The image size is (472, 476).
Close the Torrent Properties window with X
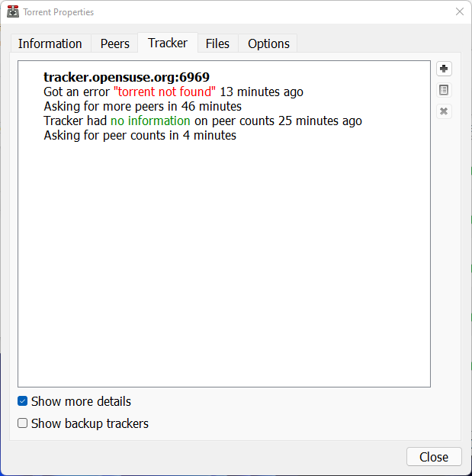[x=460, y=12]
